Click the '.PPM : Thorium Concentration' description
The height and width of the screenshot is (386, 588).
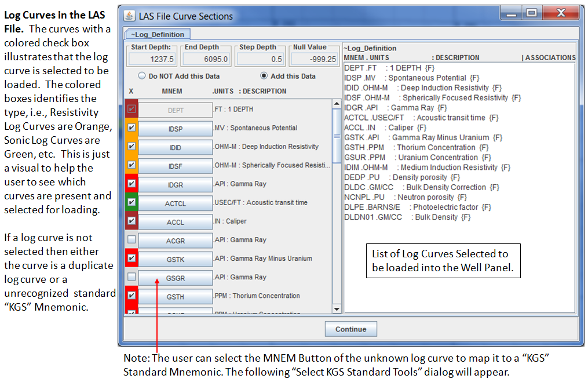click(x=257, y=296)
